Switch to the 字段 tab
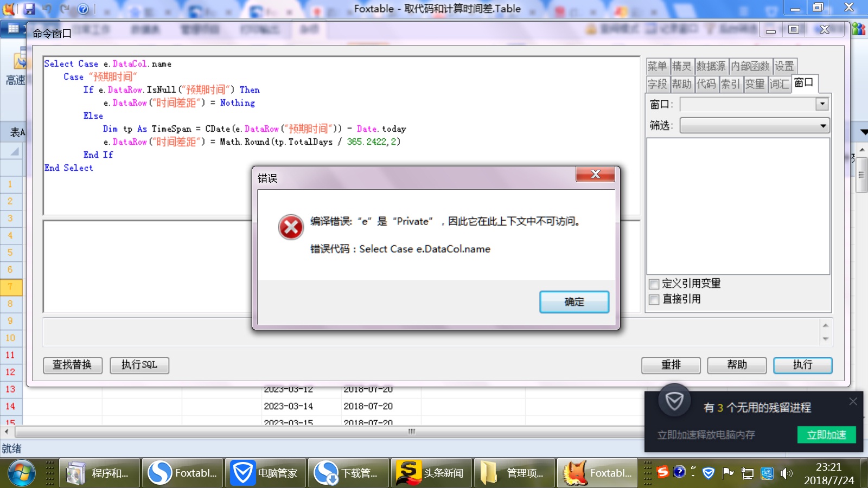This screenshot has width=868, height=488. pyautogui.click(x=657, y=84)
